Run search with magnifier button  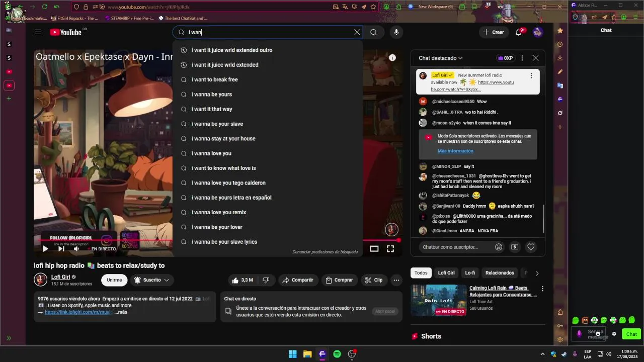[373, 32]
